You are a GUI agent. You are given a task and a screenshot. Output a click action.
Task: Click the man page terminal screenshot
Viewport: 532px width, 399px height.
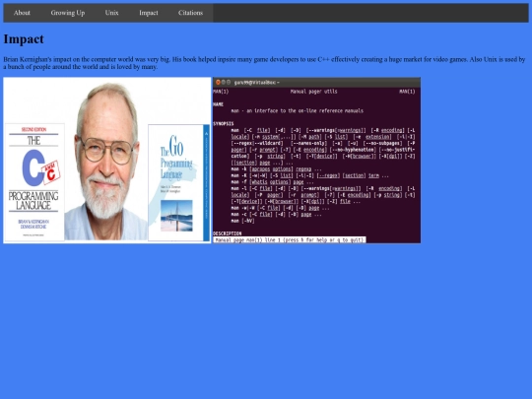(316, 161)
